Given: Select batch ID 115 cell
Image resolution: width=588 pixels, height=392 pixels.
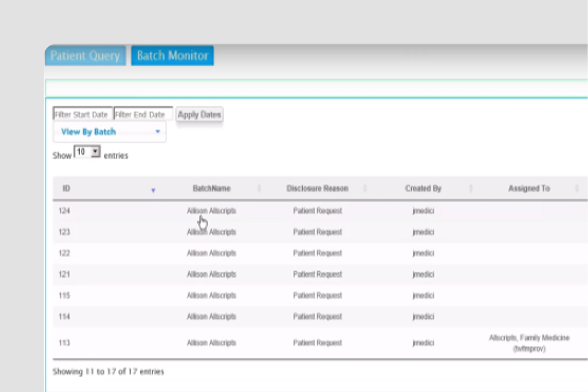Looking at the screenshot, I should tap(64, 295).
